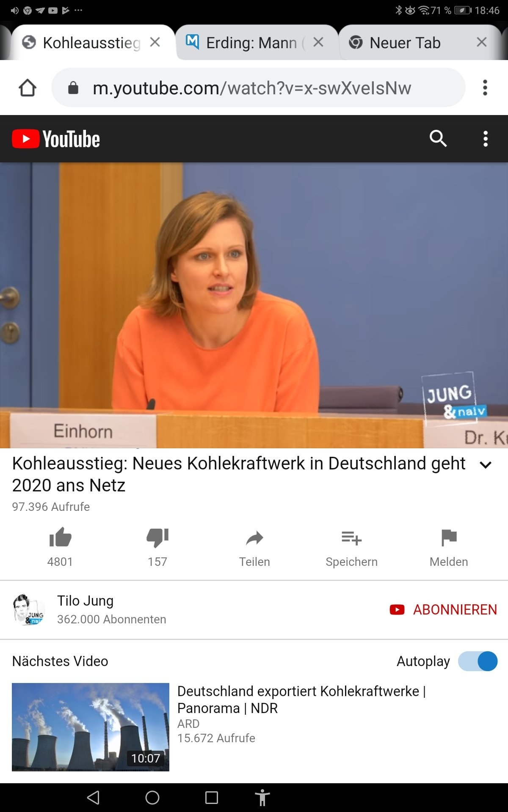The image size is (508, 812).
Task: Open Tilo Jung channel link
Action: [85, 601]
